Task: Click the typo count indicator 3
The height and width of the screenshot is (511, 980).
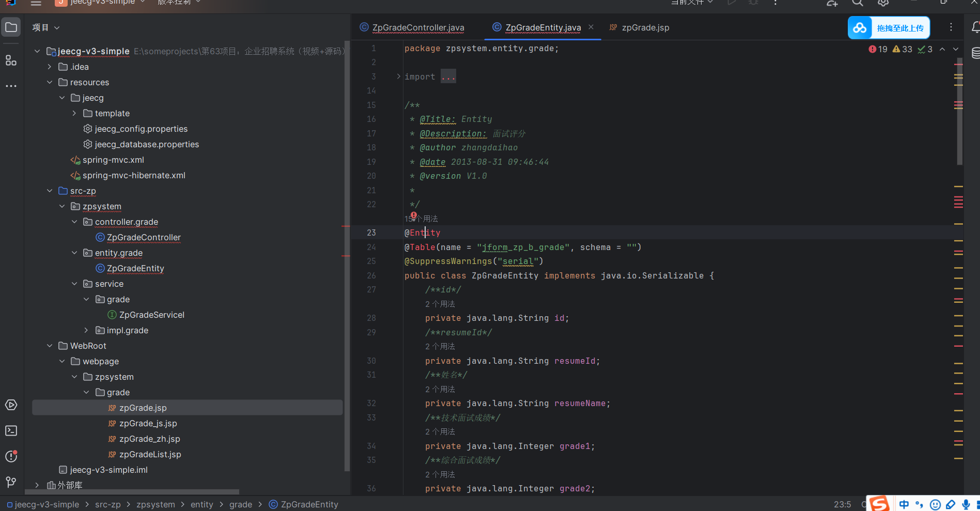Action: pos(925,49)
